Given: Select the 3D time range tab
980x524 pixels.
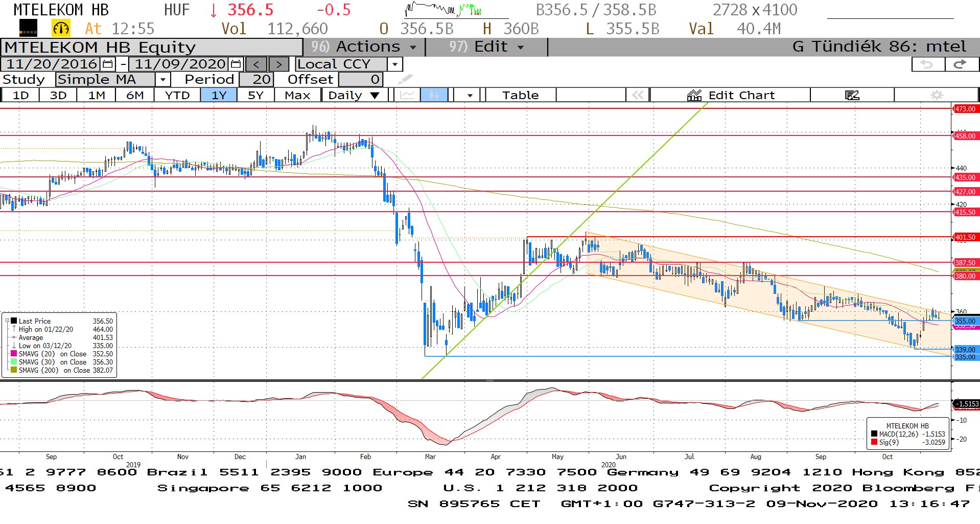Looking at the screenshot, I should coord(58,95).
